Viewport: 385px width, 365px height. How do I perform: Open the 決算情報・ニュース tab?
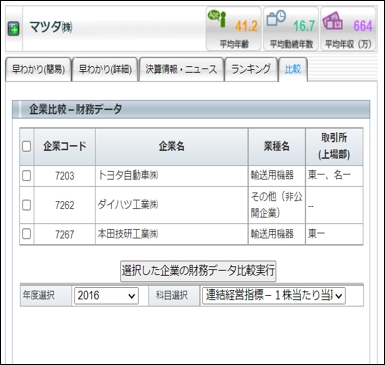[x=181, y=69]
